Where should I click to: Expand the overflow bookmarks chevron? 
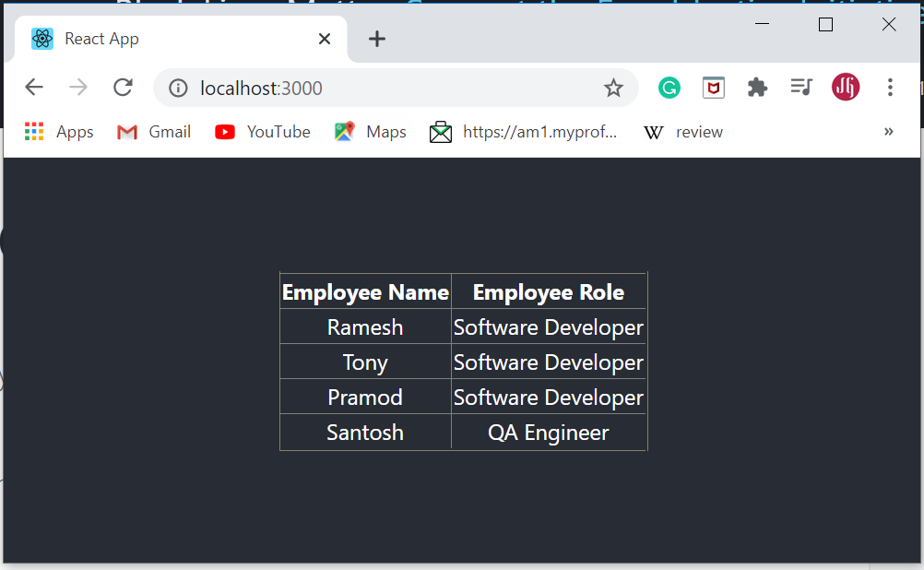(x=888, y=131)
